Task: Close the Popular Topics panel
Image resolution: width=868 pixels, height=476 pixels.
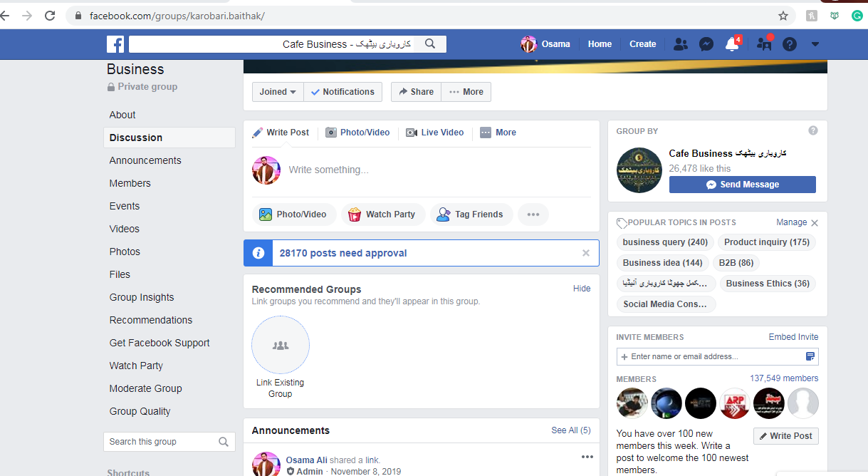Action: click(815, 223)
